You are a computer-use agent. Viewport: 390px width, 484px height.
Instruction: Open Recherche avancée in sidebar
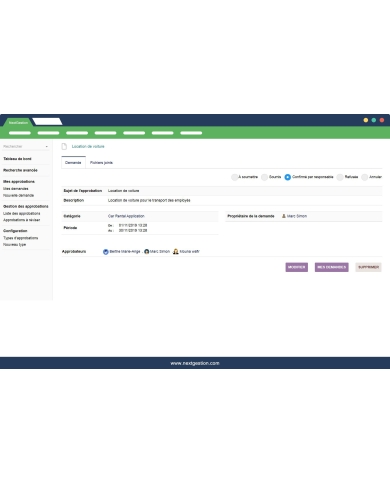(x=20, y=170)
